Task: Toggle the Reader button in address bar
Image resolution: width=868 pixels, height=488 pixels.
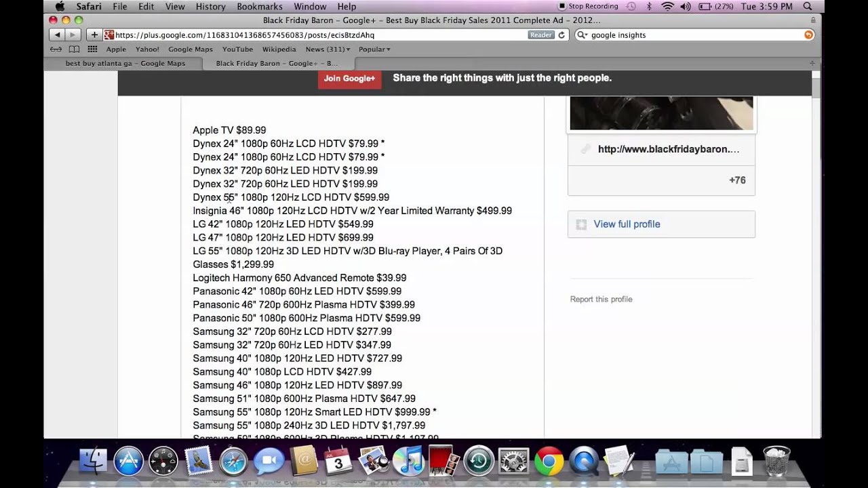Action: [541, 35]
